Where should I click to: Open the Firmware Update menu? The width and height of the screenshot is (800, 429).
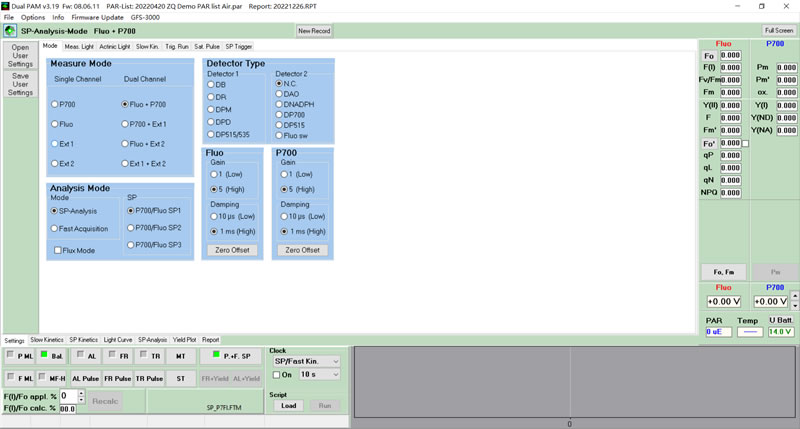(x=99, y=17)
